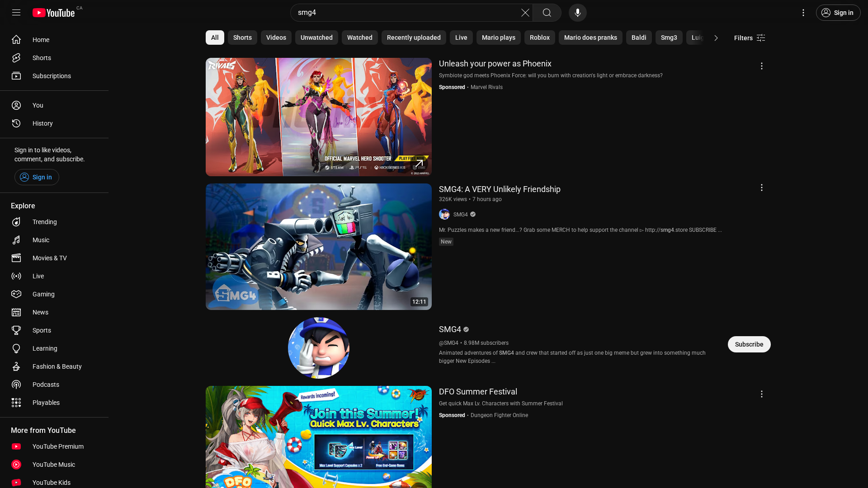
Task: Open Podcasts under Explore
Action: [x=54, y=385]
